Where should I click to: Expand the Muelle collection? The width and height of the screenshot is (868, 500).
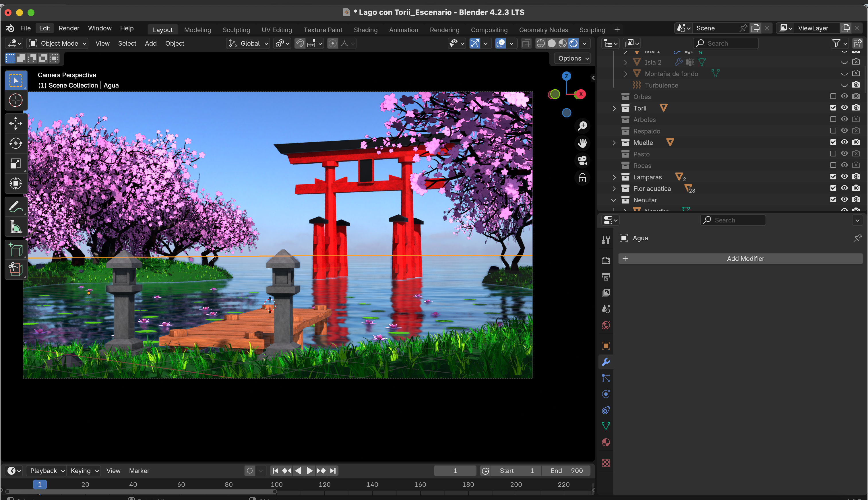(614, 143)
